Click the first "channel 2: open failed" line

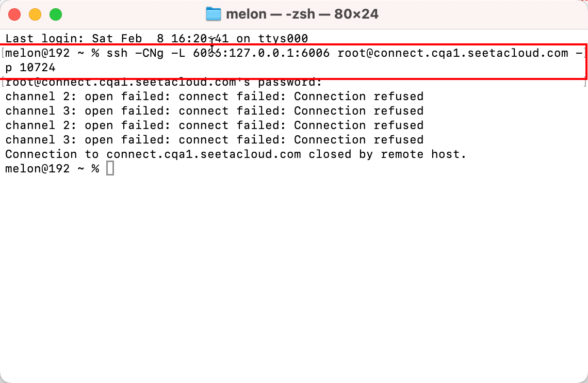pyautogui.click(x=215, y=97)
